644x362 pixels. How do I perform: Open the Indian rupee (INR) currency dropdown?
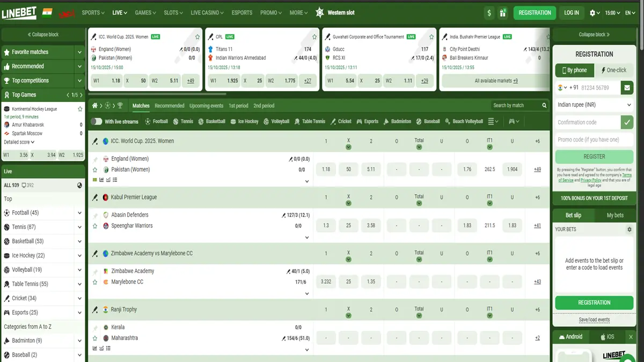click(594, 105)
